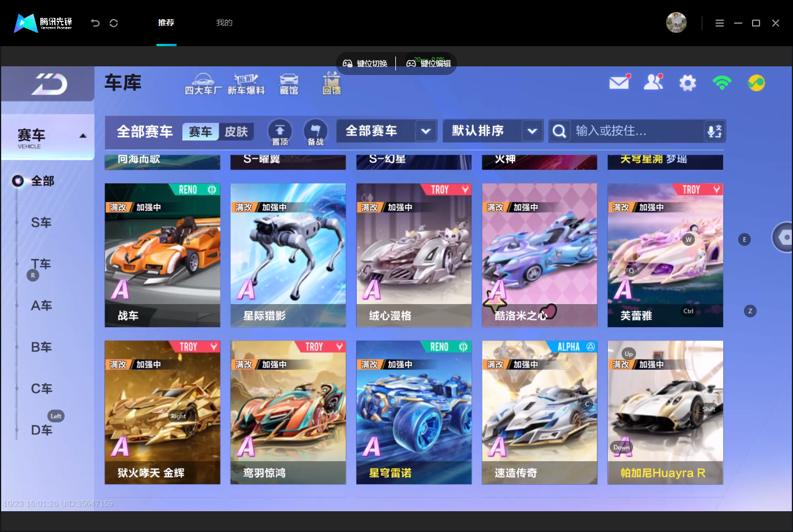Image resolution: width=793 pixels, height=532 pixels.
Task: Open the 回馈 gift icon
Action: [x=331, y=84]
